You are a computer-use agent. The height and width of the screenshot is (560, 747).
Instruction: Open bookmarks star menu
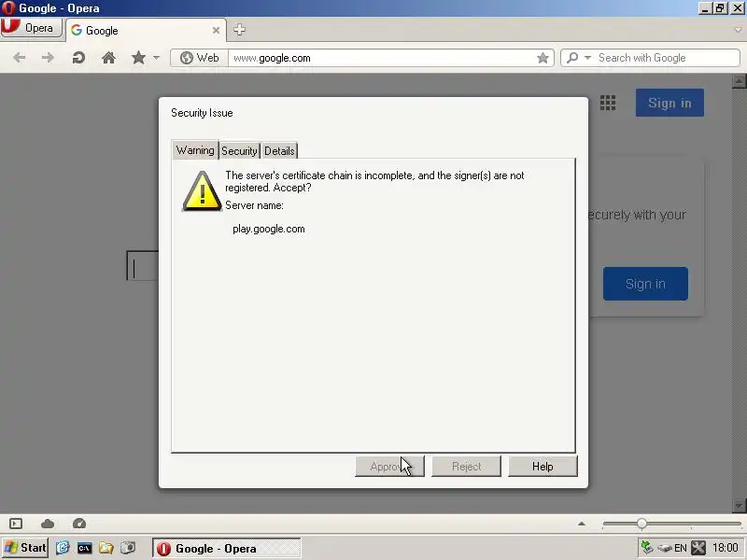click(x=138, y=58)
